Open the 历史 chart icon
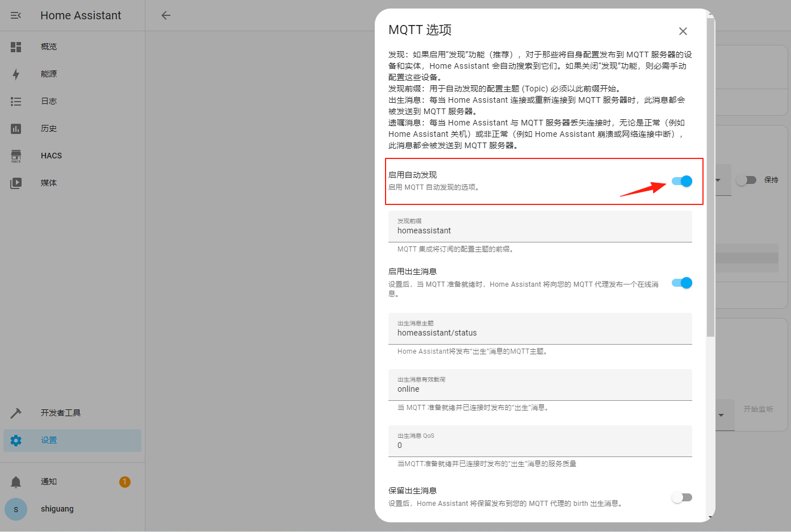 16,128
